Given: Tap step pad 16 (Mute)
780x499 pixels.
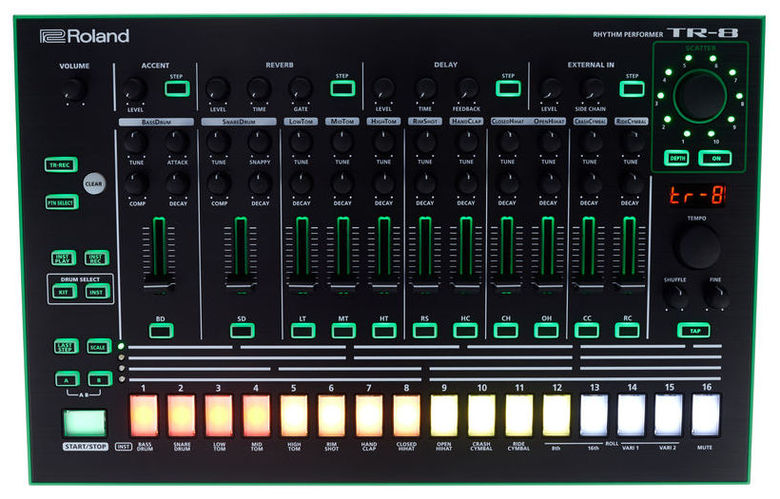Looking at the screenshot, I should 706,415.
